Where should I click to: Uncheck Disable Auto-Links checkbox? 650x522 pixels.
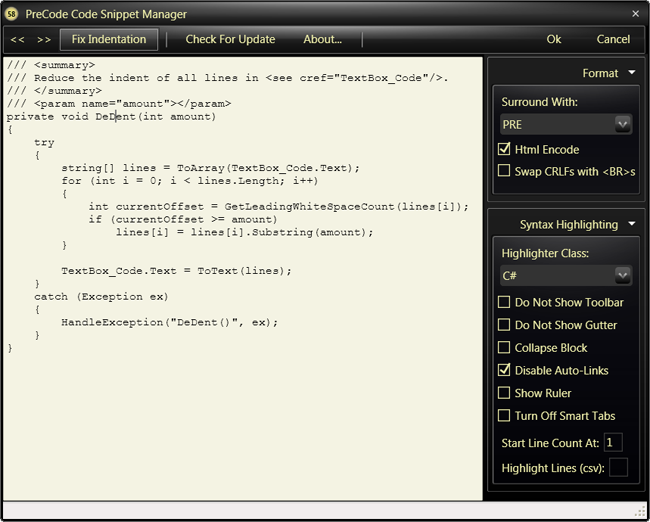click(504, 370)
